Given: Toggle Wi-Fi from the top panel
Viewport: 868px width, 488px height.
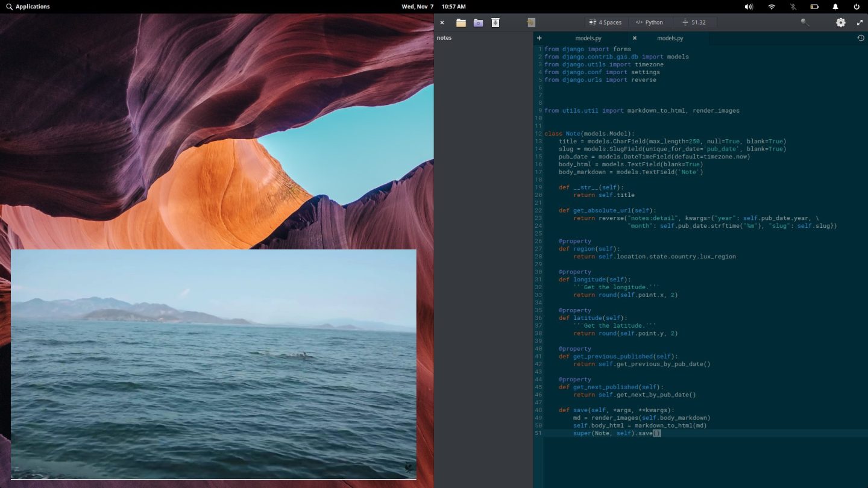Looking at the screenshot, I should (x=771, y=7).
